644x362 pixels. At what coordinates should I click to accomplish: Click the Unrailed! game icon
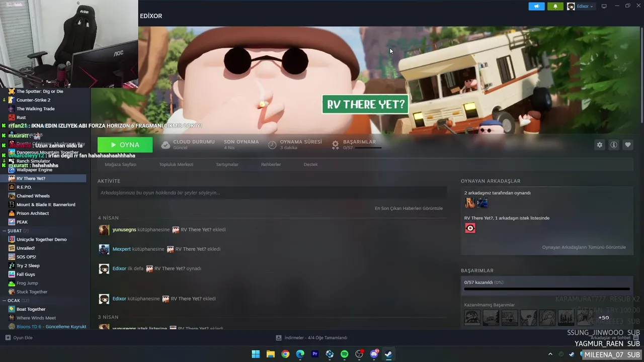tap(12, 248)
